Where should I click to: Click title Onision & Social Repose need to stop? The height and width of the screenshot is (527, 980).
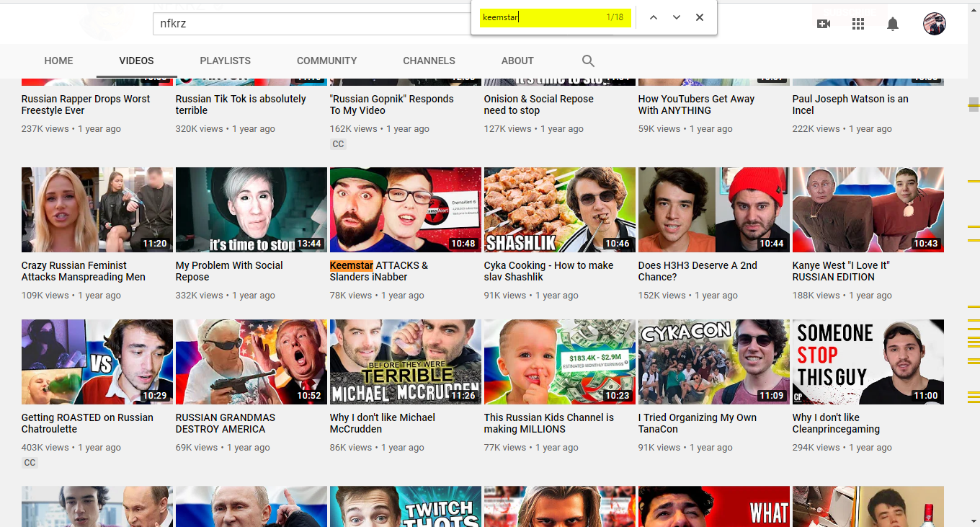tap(539, 105)
